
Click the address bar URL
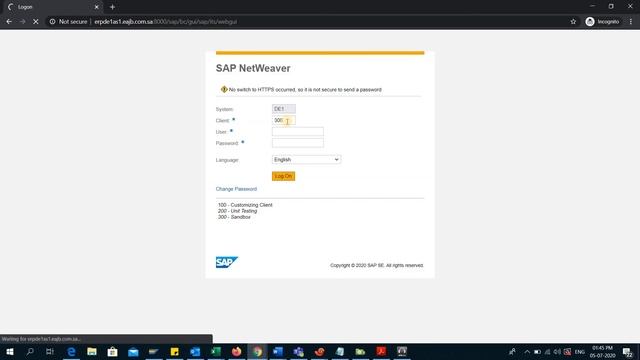coord(165,22)
